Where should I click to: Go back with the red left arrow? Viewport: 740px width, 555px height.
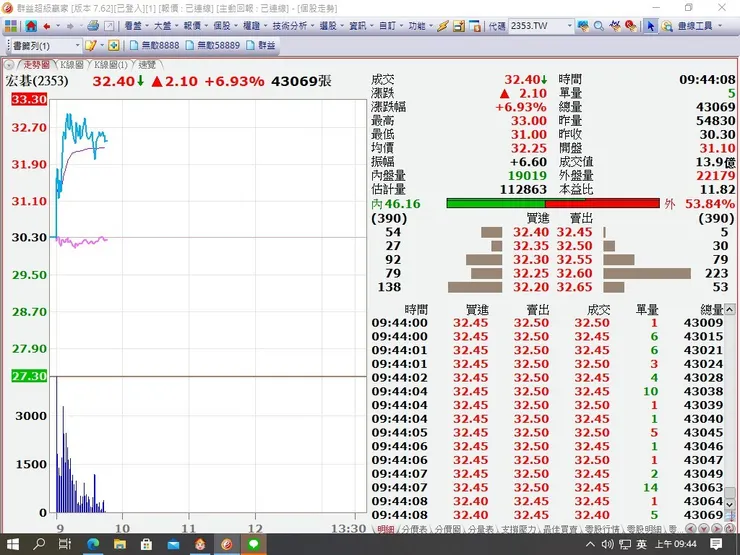tap(47, 26)
